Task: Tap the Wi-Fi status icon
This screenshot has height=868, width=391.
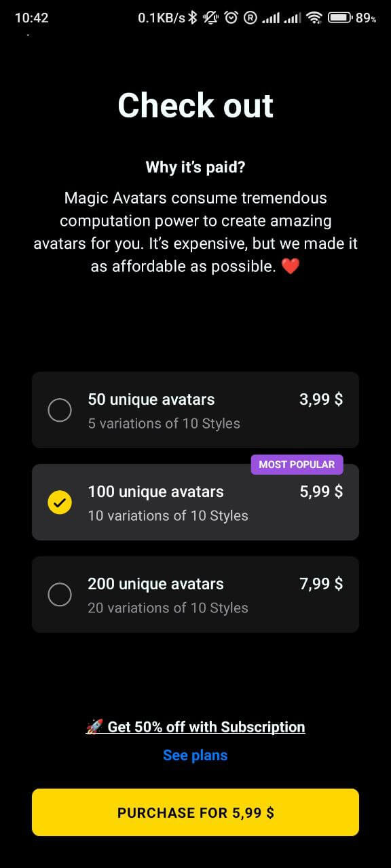Action: [314, 18]
